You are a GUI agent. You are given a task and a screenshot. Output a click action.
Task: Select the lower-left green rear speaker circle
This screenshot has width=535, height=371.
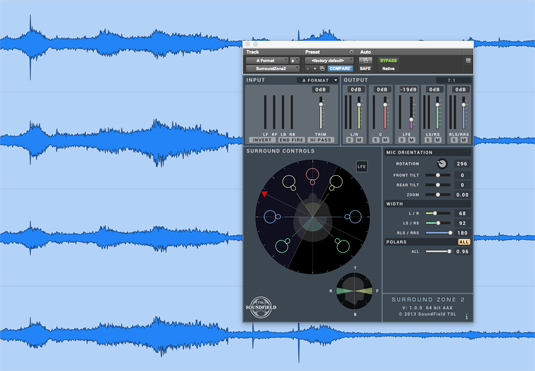point(282,246)
